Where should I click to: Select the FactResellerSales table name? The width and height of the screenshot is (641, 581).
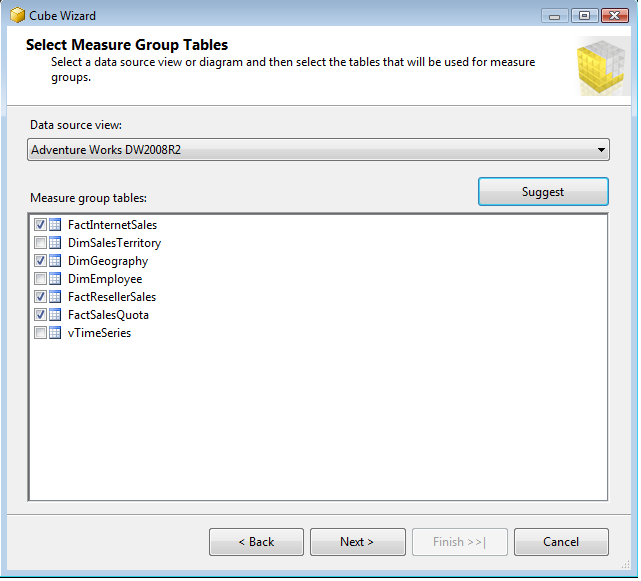click(112, 297)
